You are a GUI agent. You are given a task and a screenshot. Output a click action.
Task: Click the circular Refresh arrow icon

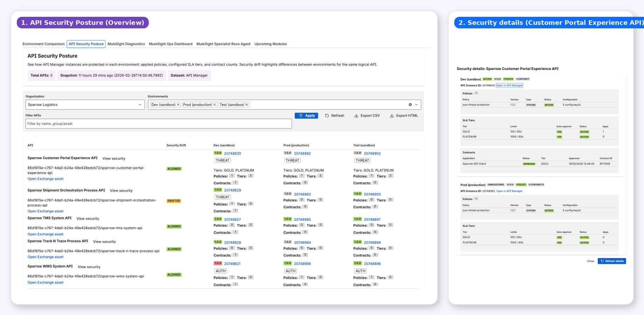pos(327,115)
